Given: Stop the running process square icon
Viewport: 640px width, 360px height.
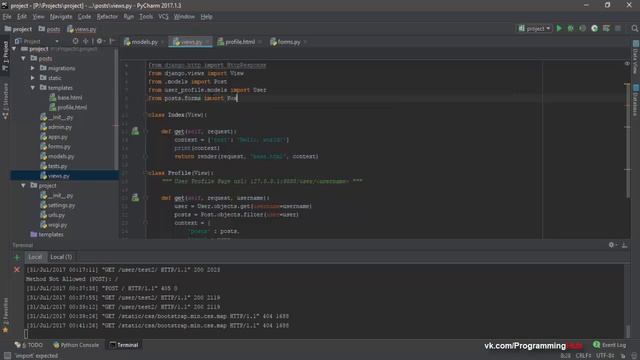Looking at the screenshot, I should point(618,29).
